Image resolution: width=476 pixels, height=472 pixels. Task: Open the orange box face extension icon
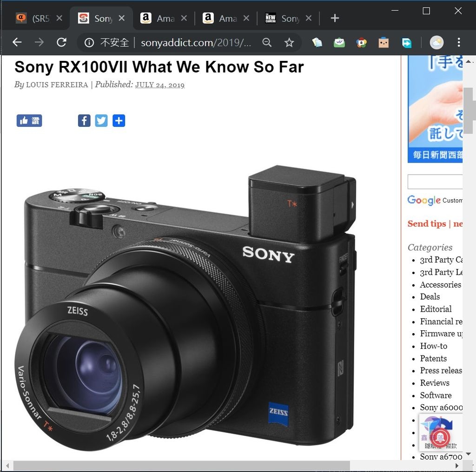pyautogui.click(x=383, y=42)
